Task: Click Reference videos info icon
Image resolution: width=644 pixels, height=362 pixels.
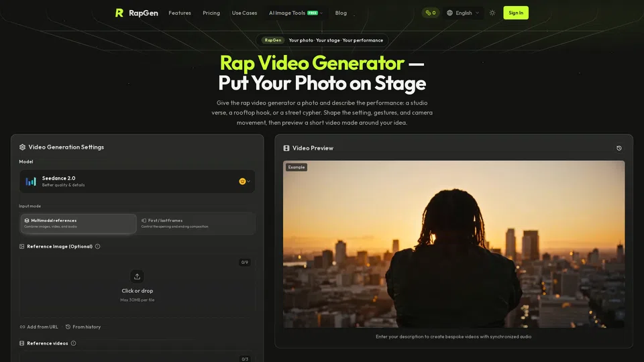Action: pyautogui.click(x=73, y=343)
